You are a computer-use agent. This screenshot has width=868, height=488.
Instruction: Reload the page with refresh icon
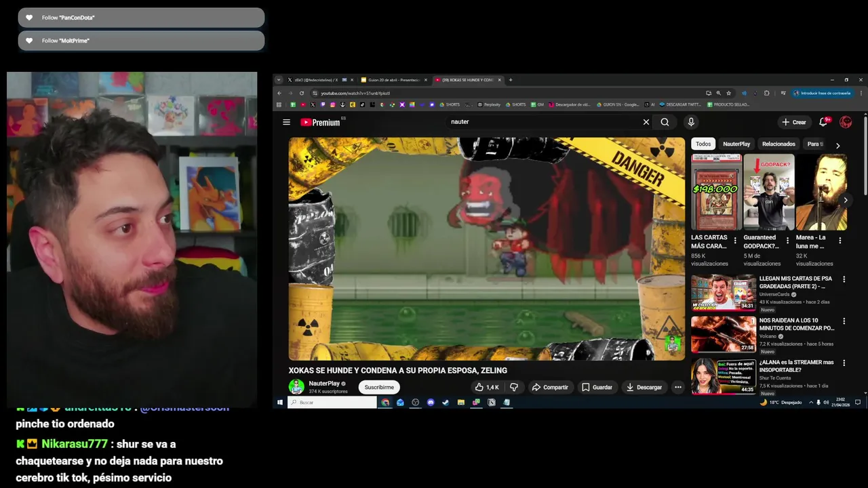(302, 93)
